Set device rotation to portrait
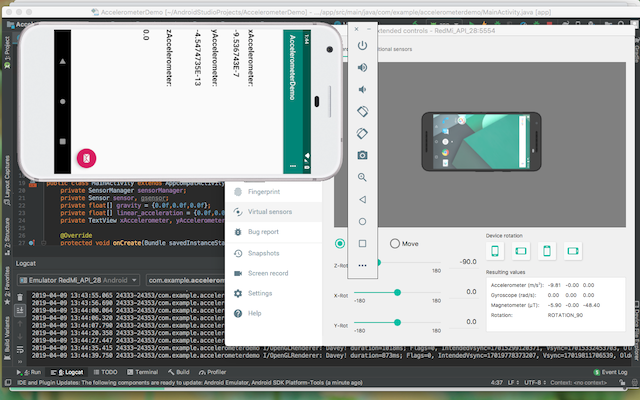The image size is (640, 400). [495, 251]
